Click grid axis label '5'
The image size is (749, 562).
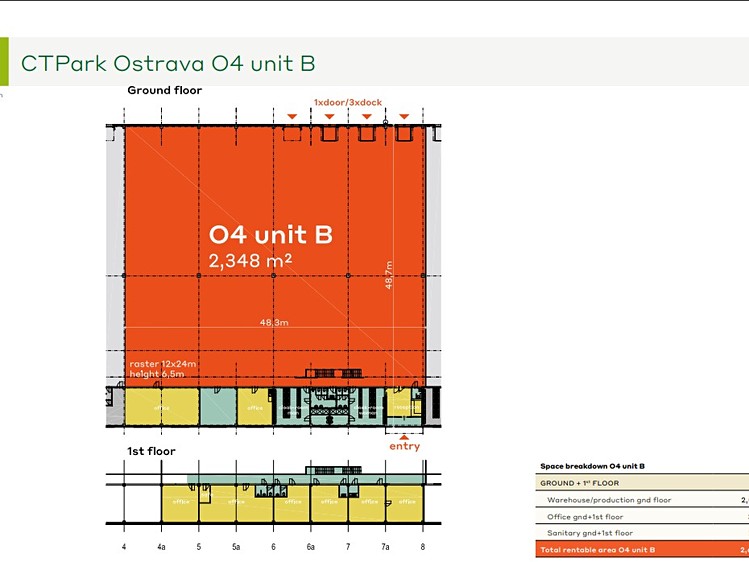(x=199, y=547)
